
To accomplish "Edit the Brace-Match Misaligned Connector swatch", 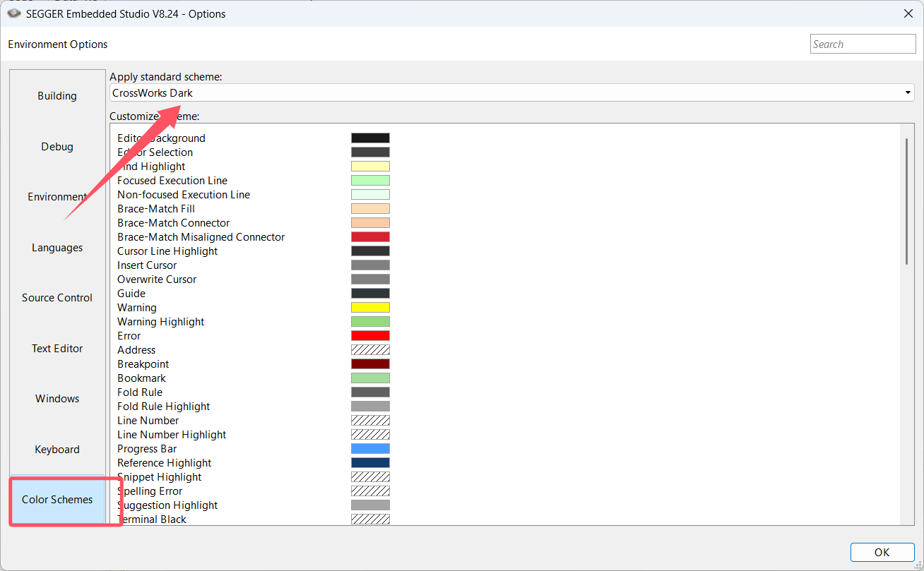I will 370,237.
